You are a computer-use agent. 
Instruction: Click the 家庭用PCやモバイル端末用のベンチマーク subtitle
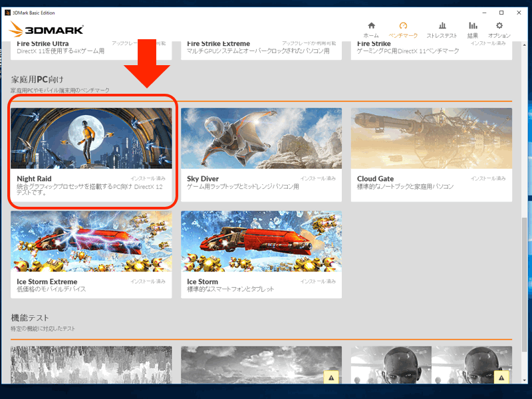pyautogui.click(x=60, y=90)
